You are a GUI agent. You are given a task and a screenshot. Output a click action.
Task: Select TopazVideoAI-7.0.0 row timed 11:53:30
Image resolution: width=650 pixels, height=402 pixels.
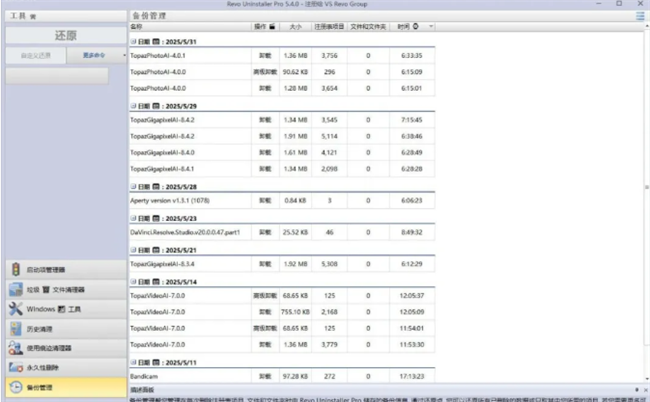tap(282, 344)
